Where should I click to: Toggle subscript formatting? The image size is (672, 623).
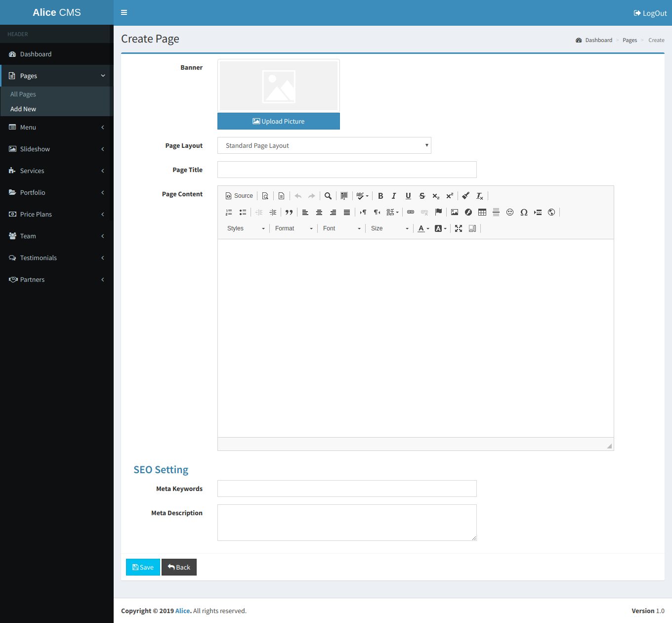pyautogui.click(x=436, y=196)
